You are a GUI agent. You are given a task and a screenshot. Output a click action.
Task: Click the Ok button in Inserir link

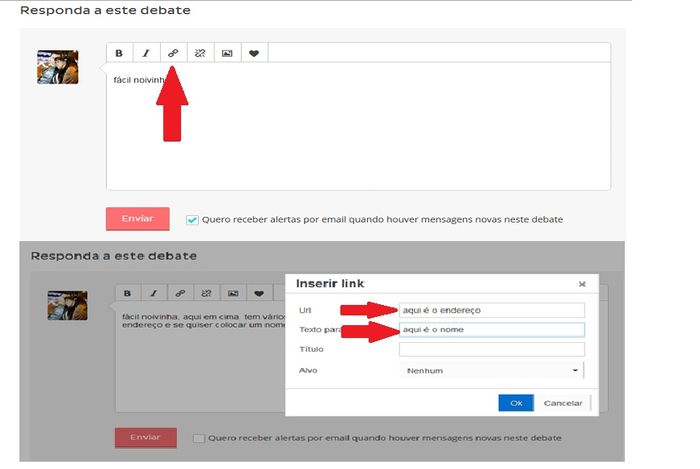click(x=516, y=403)
